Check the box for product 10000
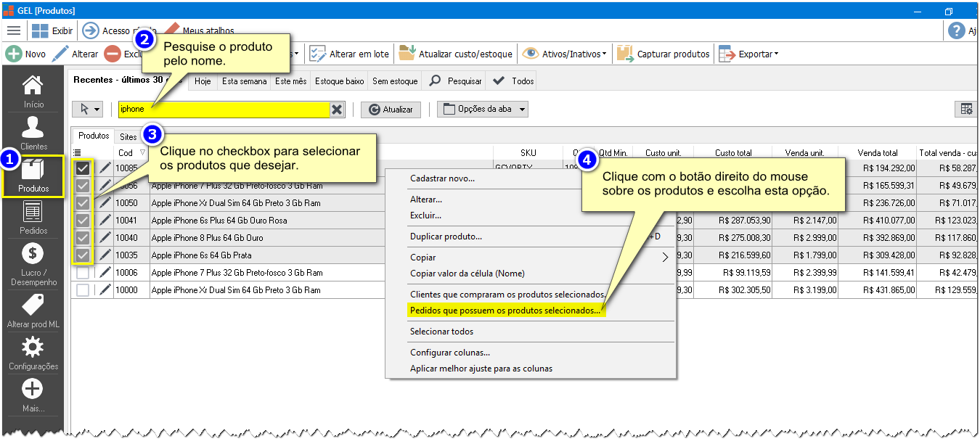 [83, 289]
